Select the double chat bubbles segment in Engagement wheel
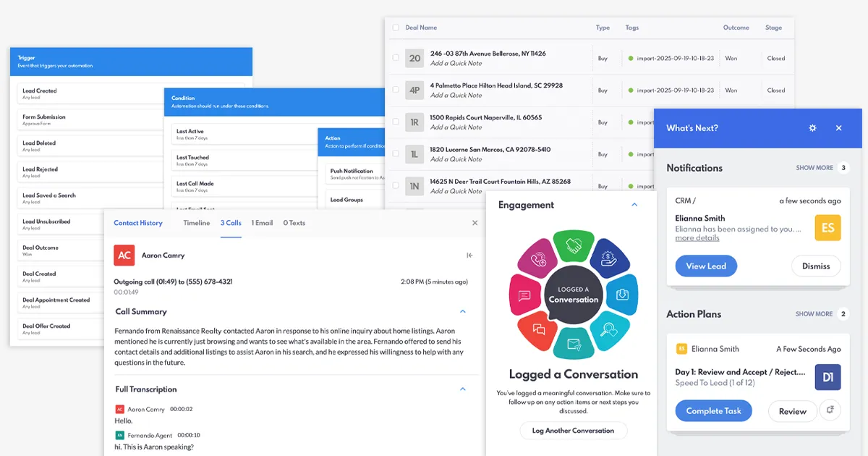 539,329
